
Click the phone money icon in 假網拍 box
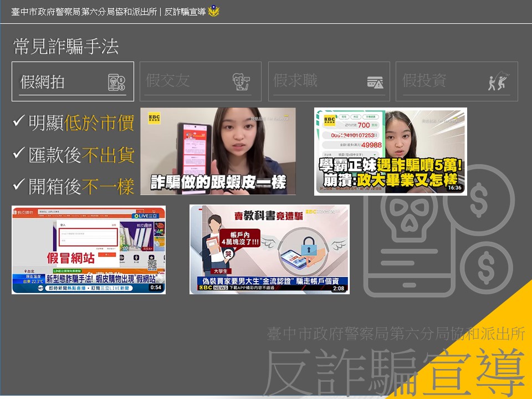click(116, 82)
